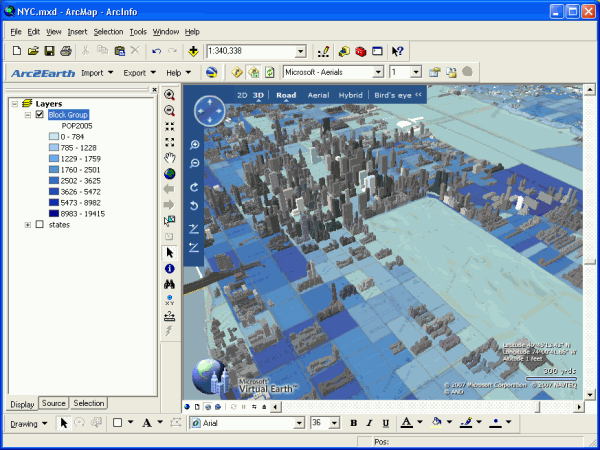Click the scale input field 1:340,338

(x=251, y=51)
